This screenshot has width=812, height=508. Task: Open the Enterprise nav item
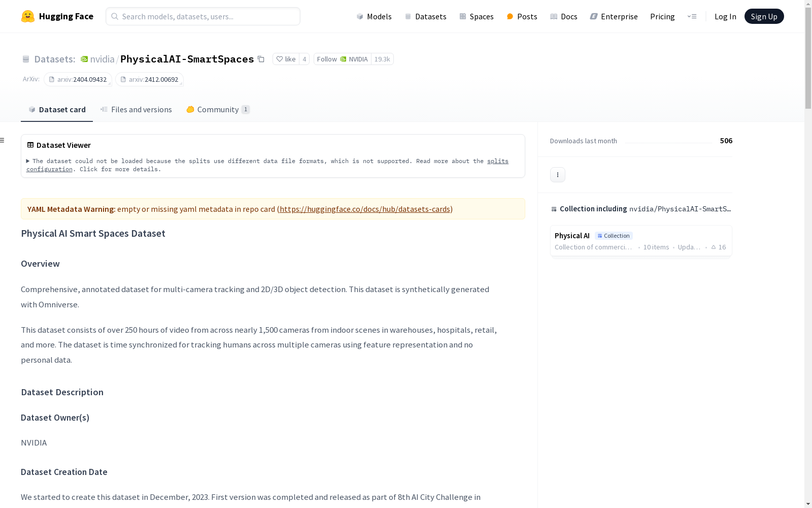(x=614, y=16)
